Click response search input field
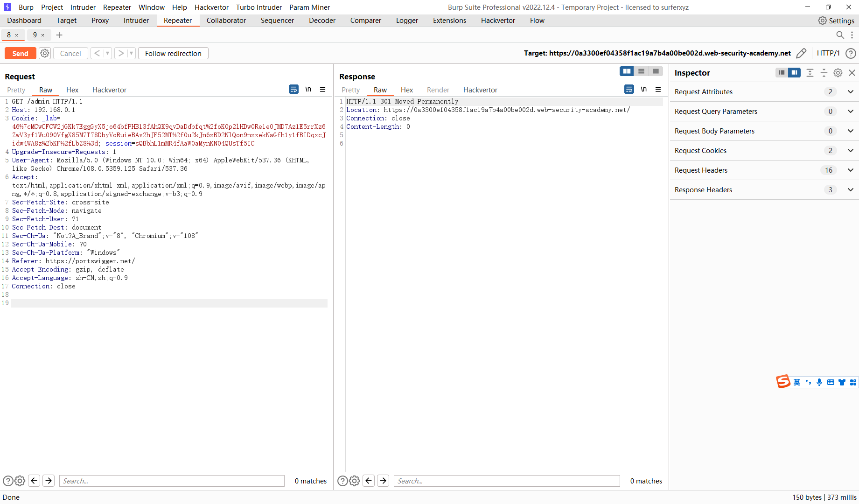The height and width of the screenshot is (504, 859). (x=507, y=481)
